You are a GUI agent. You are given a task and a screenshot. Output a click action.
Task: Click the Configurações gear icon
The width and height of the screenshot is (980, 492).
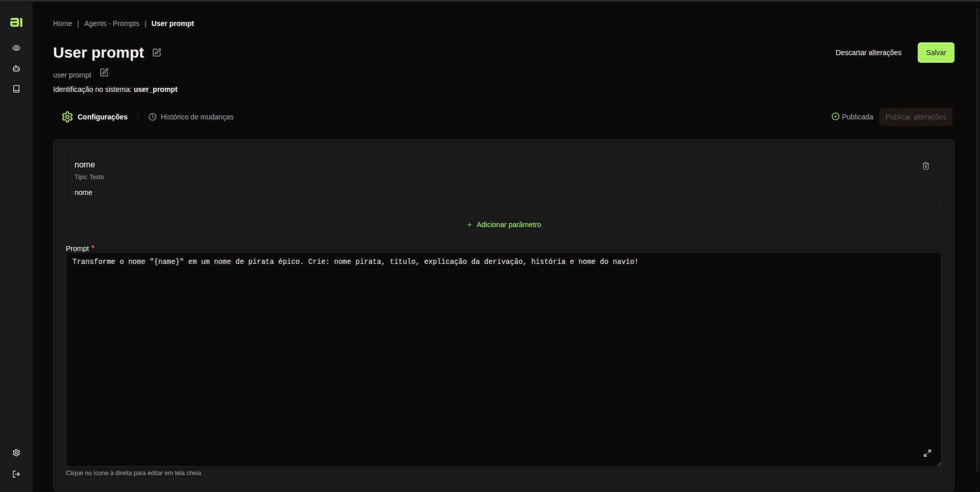coord(67,117)
